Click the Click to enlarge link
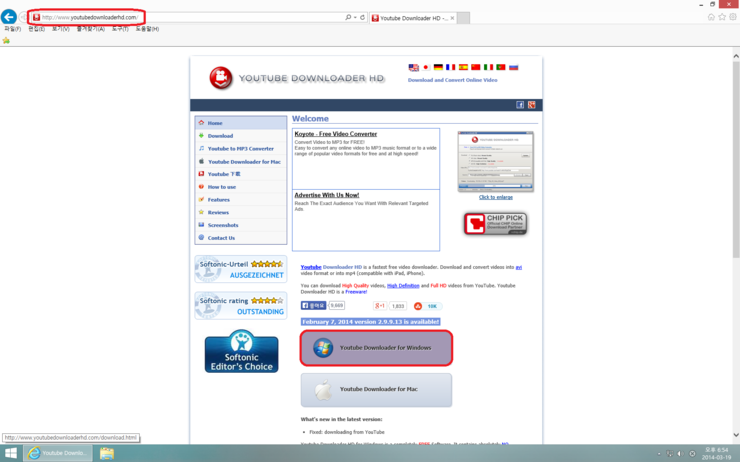Screen dimensions: 740x462 point(496,197)
